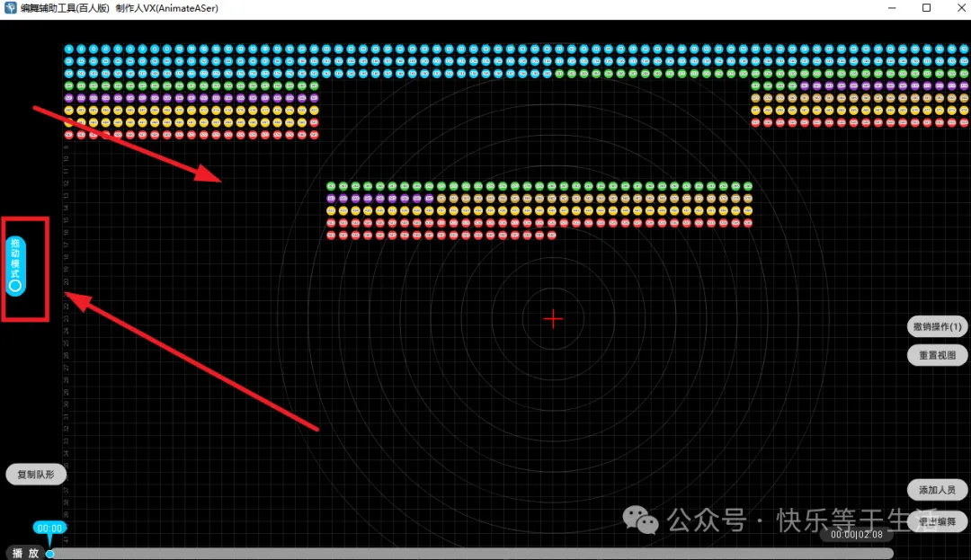The width and height of the screenshot is (971, 560).
Task: Click the 添加人员 add person button
Action: coord(937,490)
